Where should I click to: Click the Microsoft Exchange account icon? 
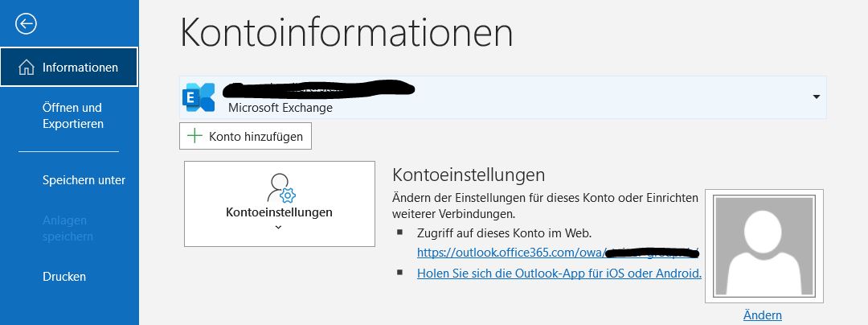(x=199, y=97)
